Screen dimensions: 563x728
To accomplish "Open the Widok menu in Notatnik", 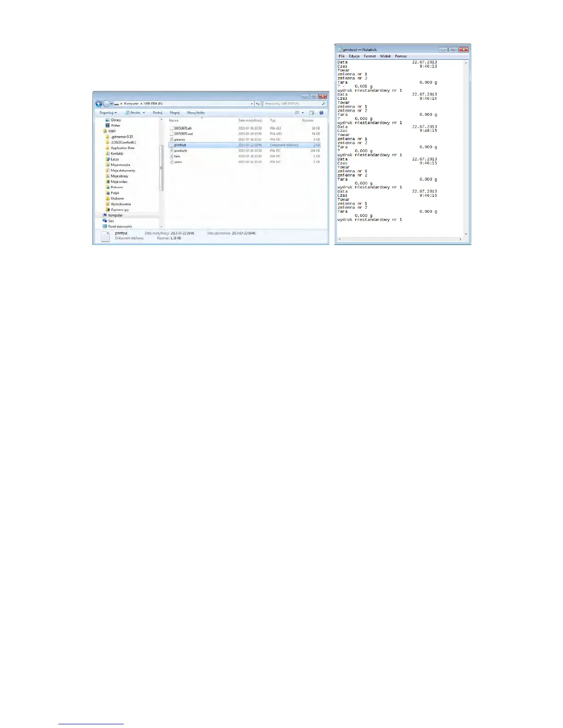I will pos(385,56).
